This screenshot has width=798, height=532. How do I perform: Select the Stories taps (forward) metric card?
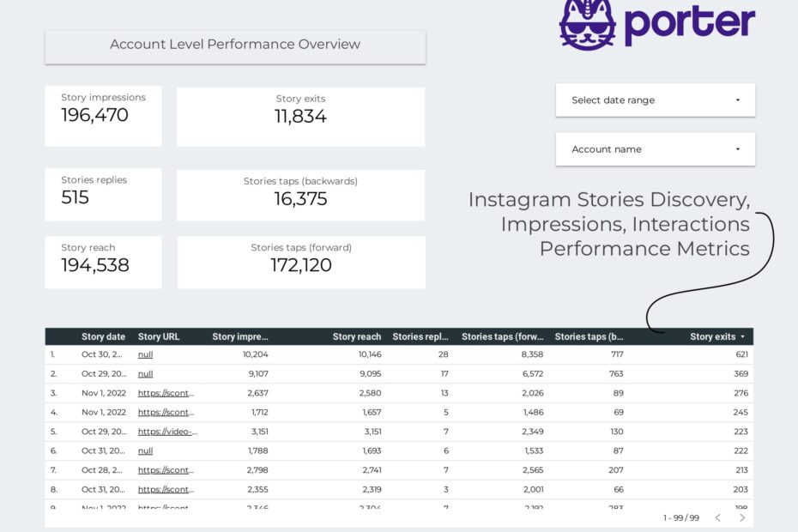point(300,263)
